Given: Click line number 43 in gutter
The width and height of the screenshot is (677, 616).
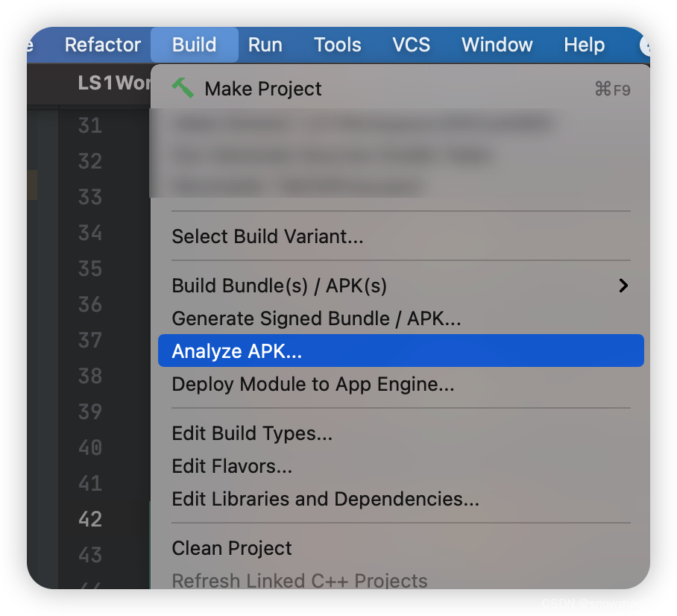Looking at the screenshot, I should pos(90,556).
